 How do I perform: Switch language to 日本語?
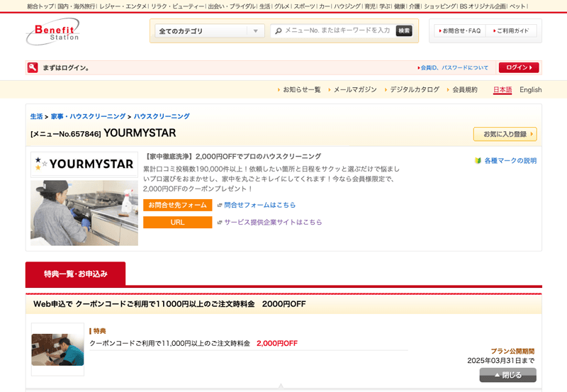click(503, 90)
